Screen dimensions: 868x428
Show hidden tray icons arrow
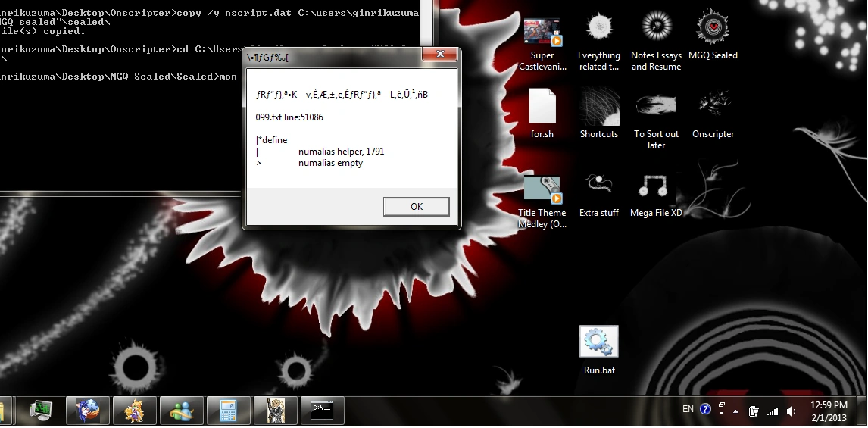click(735, 411)
